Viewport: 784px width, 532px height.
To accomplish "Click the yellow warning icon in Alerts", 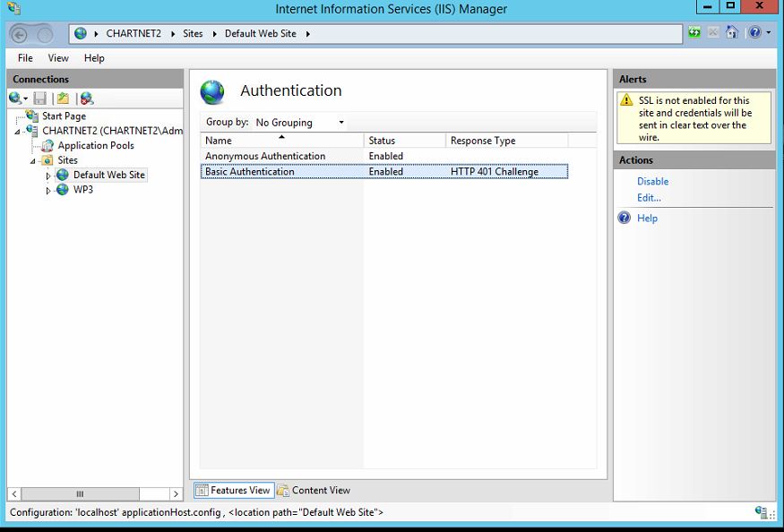I will pyautogui.click(x=626, y=100).
